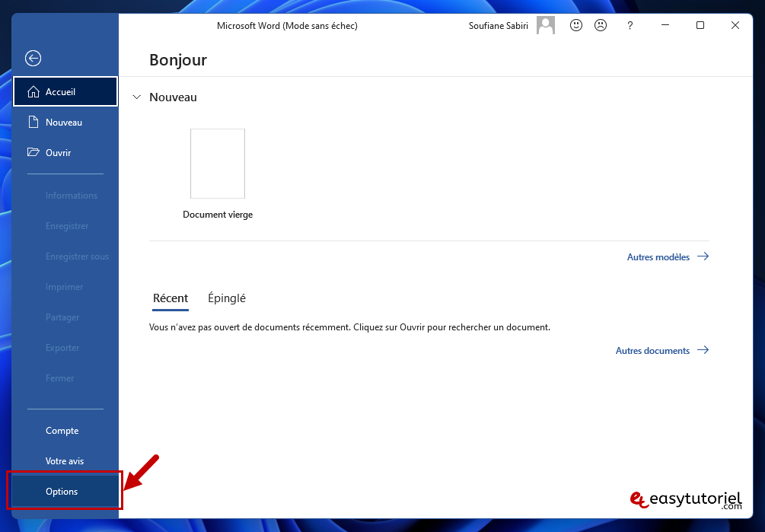
Task: Click the disabled Informations item
Action: coord(72,196)
